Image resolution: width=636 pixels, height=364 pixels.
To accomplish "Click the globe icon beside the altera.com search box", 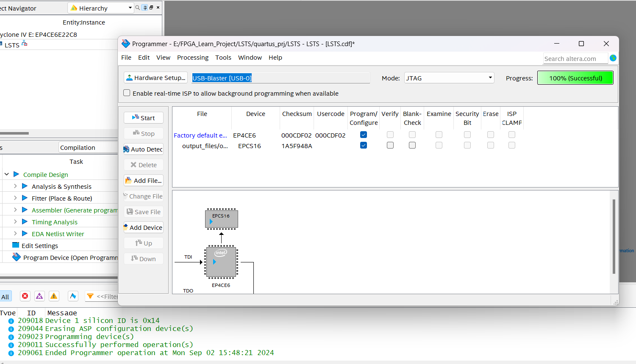I will click(613, 58).
